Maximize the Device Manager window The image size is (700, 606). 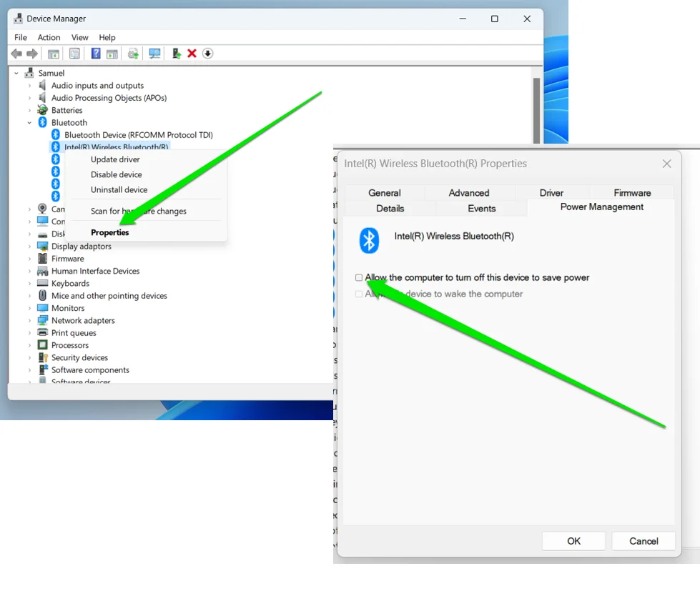[x=494, y=19]
